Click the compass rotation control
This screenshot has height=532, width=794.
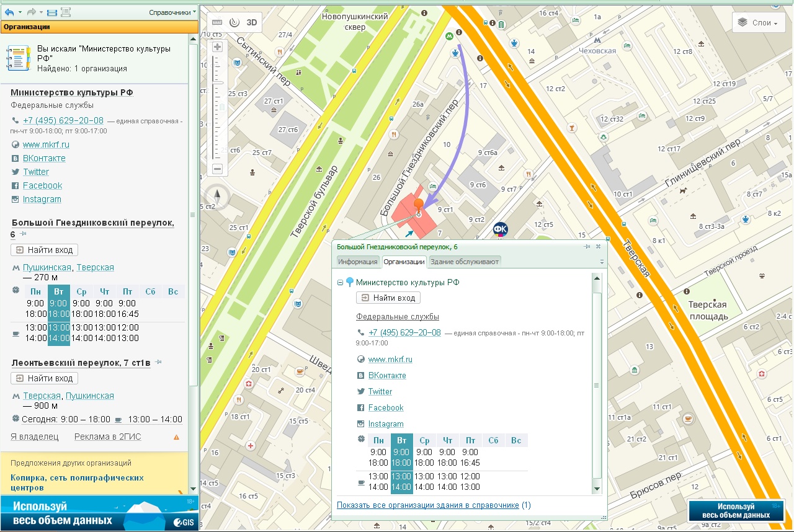(217, 197)
